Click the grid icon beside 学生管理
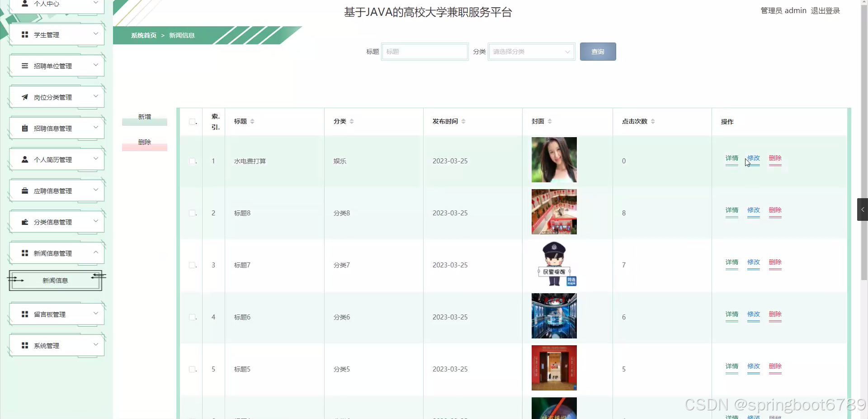868x419 pixels. [x=25, y=35]
